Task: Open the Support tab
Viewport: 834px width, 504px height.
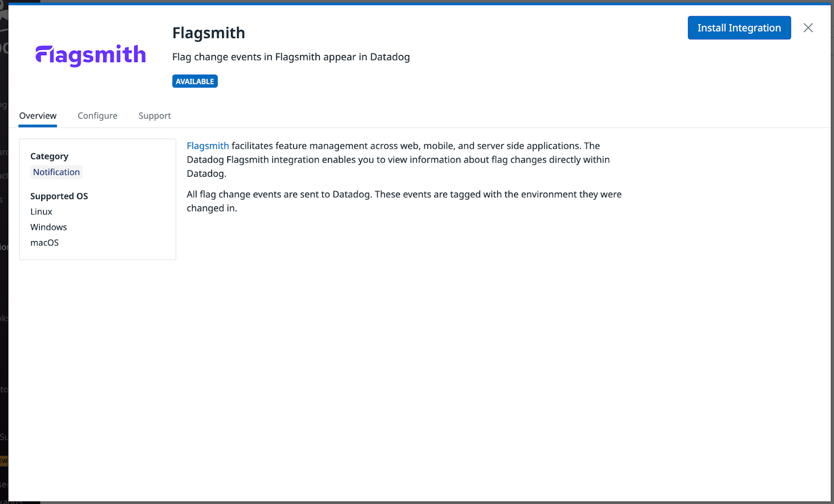Action: coord(155,116)
